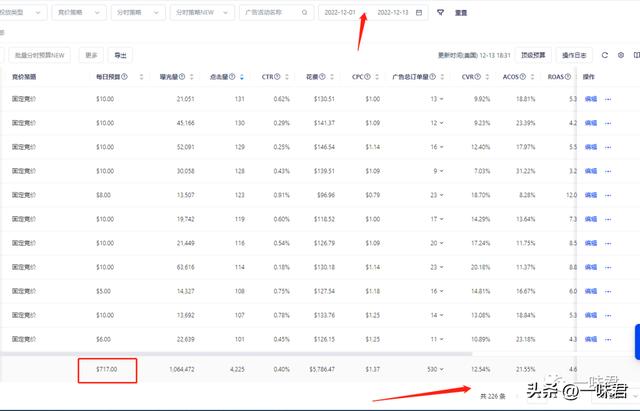This screenshot has height=411, width=640.
Task: Sort by CPC using its sort arrows
Action: tap(377, 77)
